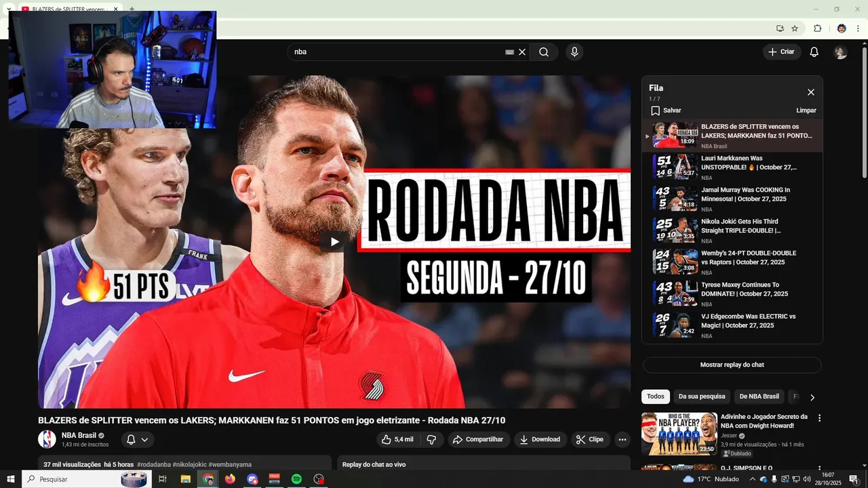Viewport: 868px width, 488px height.
Task: Click the Criar button
Action: [x=781, y=52]
